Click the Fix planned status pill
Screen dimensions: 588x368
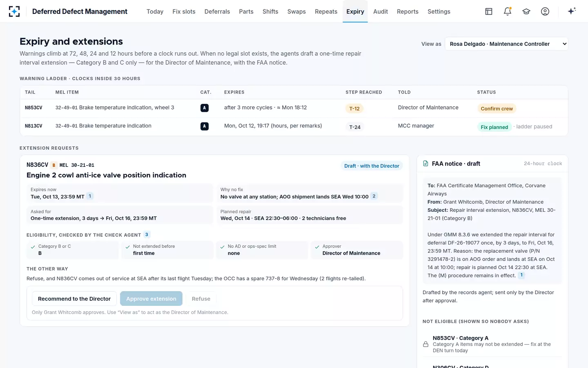(x=494, y=127)
